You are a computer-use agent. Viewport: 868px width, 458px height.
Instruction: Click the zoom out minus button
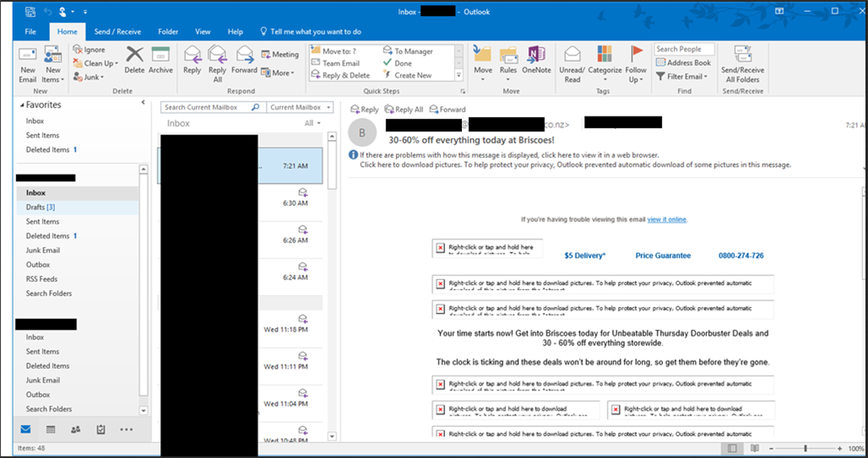pos(771,448)
